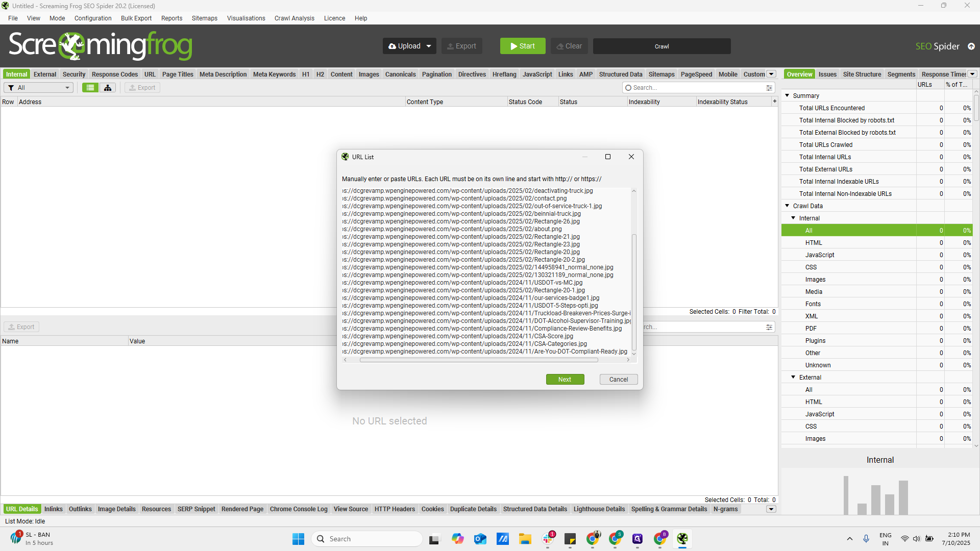Switch to the Site Structure tab
Image resolution: width=980 pixels, height=551 pixels.
pyautogui.click(x=862, y=74)
